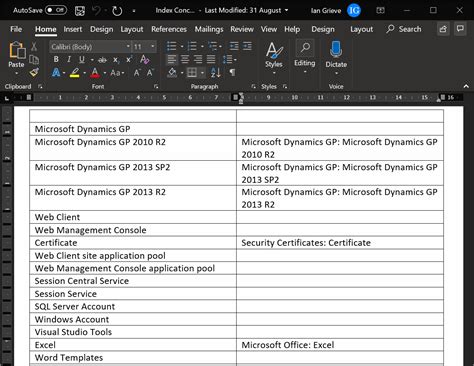Open the Share icon

click(443, 29)
